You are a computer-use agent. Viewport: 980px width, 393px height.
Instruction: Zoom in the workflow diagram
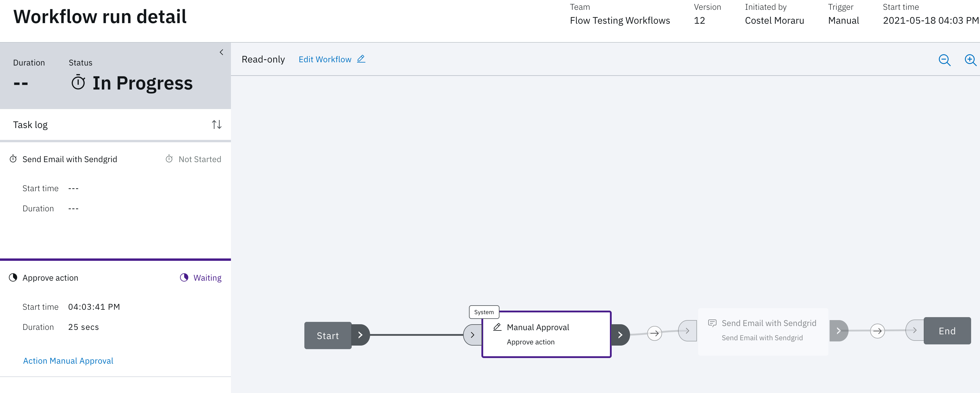971,60
